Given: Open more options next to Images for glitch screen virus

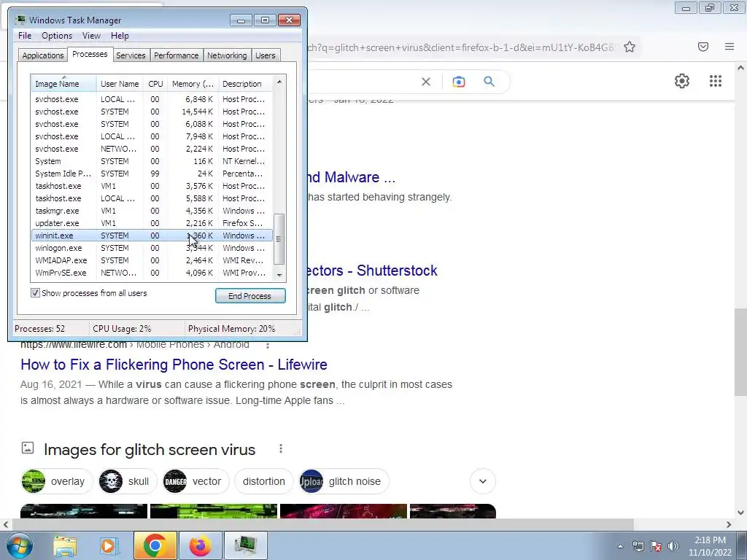Looking at the screenshot, I should pos(281,448).
